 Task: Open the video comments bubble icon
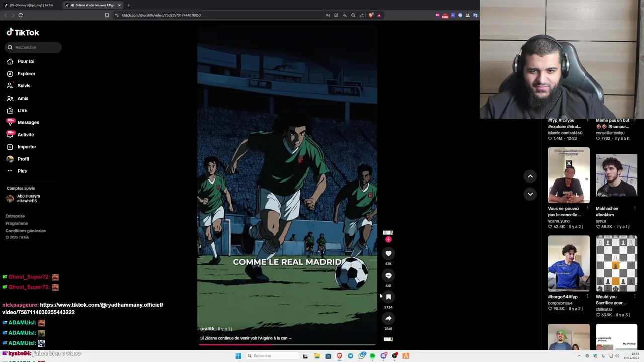pyautogui.click(x=388, y=276)
